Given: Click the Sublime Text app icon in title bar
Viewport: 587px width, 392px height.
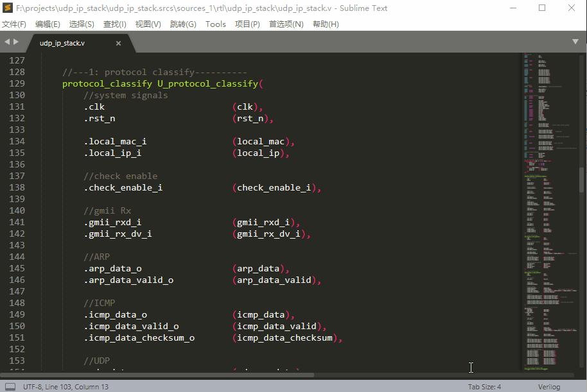Looking at the screenshot, I should pos(8,8).
